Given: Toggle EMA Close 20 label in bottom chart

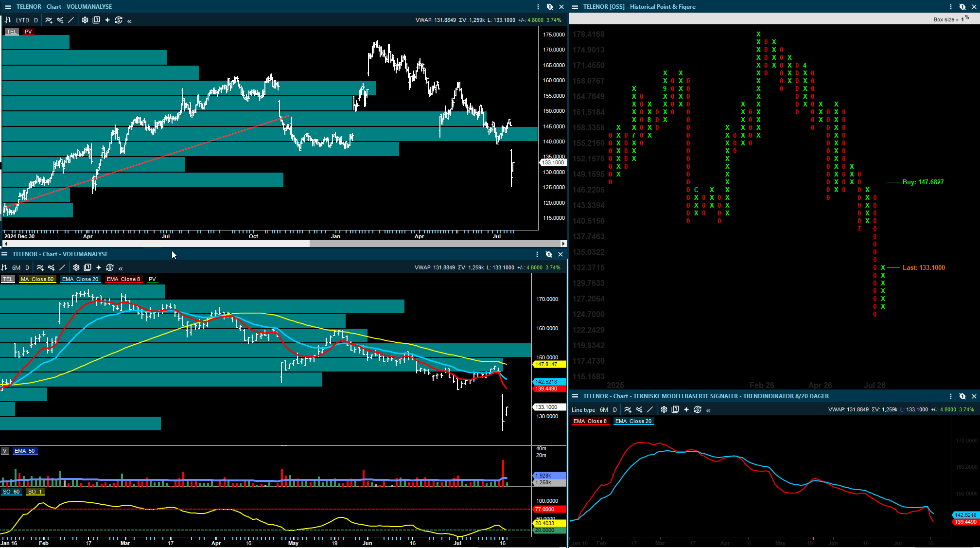Looking at the screenshot, I should tap(80, 279).
